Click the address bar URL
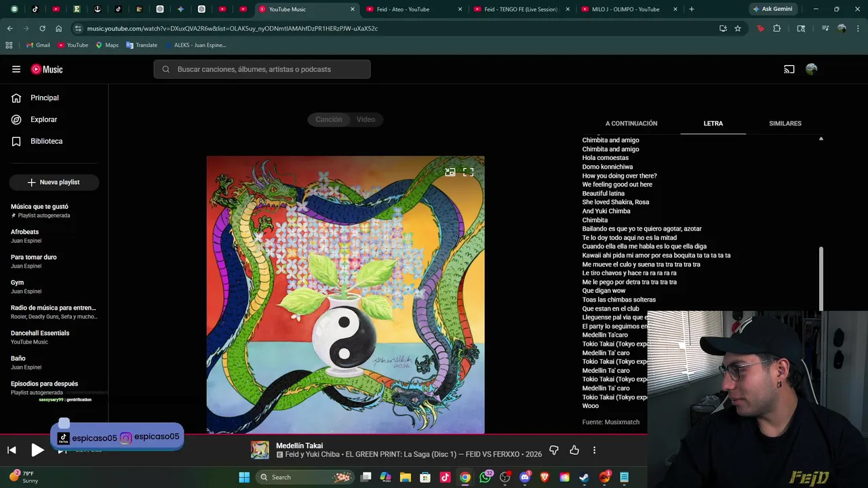The image size is (868, 488). tap(232, 28)
